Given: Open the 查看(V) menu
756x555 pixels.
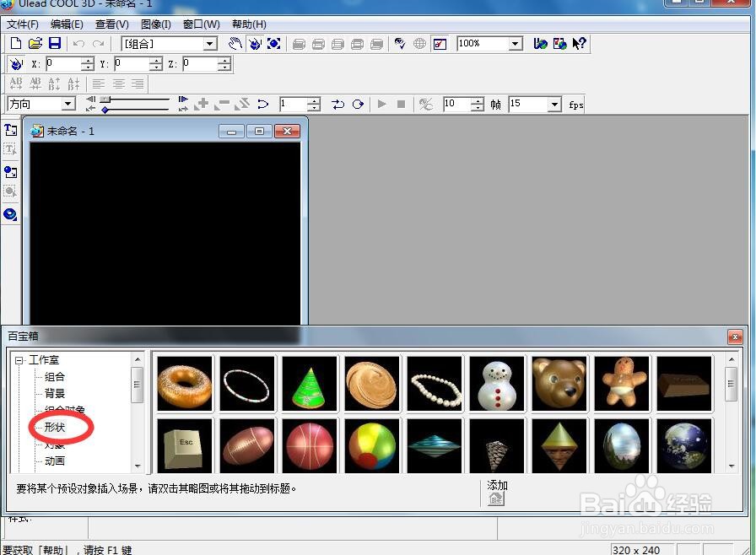Looking at the screenshot, I should [112, 24].
